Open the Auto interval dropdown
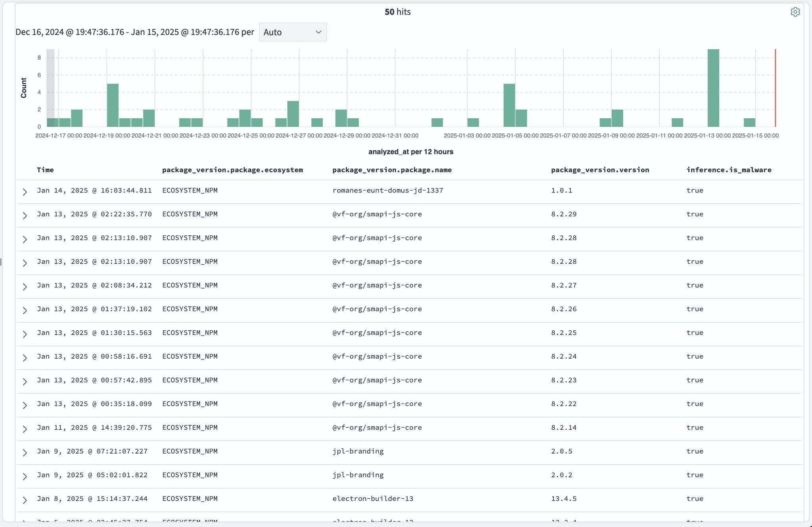 pyautogui.click(x=293, y=32)
